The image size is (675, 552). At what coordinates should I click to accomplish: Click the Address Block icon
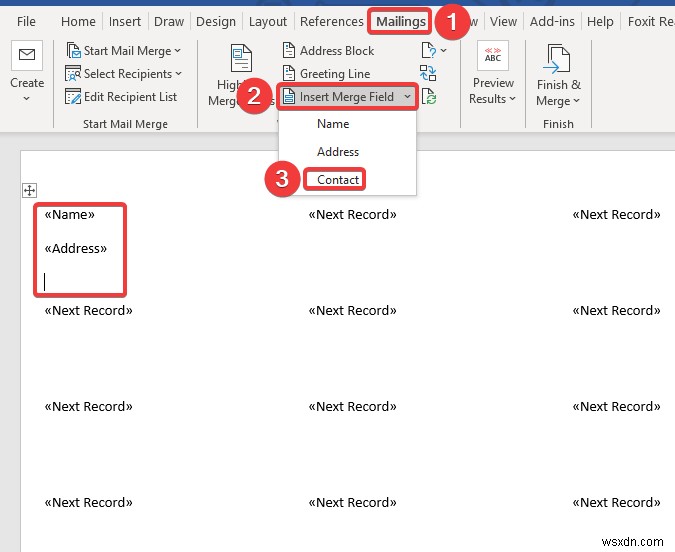[x=289, y=50]
